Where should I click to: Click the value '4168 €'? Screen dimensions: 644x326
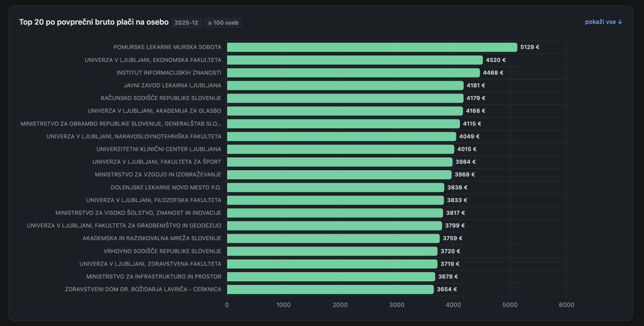[475, 111]
